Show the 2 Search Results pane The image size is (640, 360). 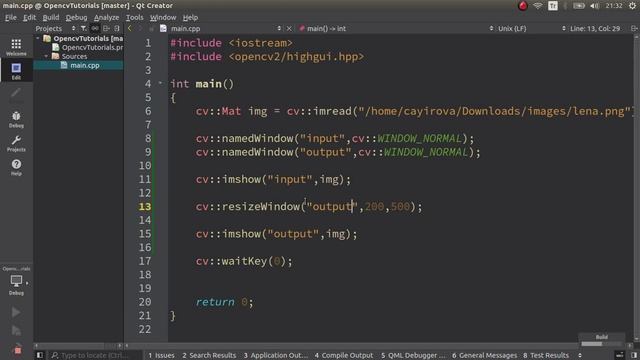point(209,355)
